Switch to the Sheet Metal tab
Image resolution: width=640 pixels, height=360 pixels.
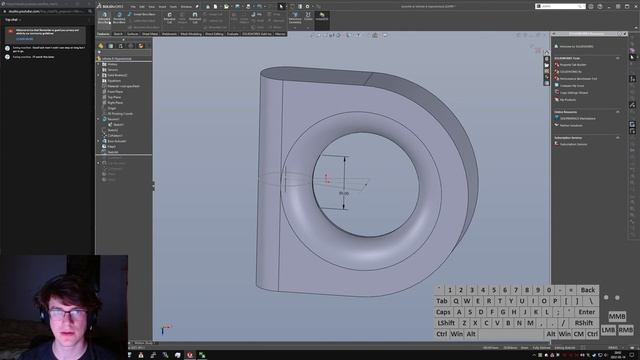(150, 34)
